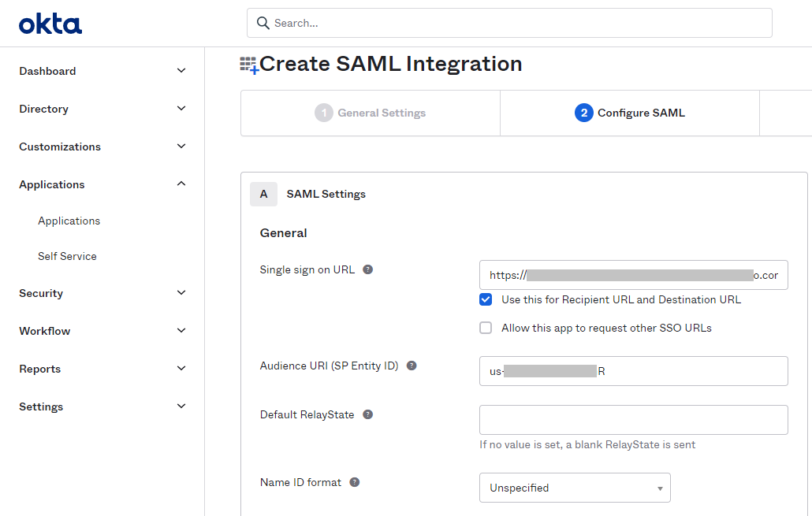812x516 pixels.
Task: Click the step 2 numbered circle icon
Action: pyautogui.click(x=583, y=113)
